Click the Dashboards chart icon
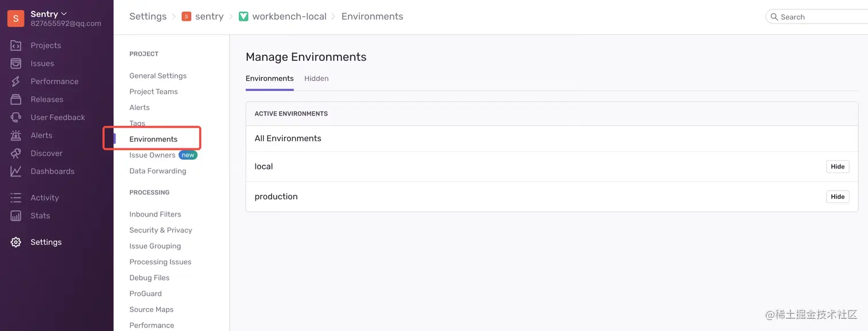The height and width of the screenshot is (331, 868). point(16,171)
